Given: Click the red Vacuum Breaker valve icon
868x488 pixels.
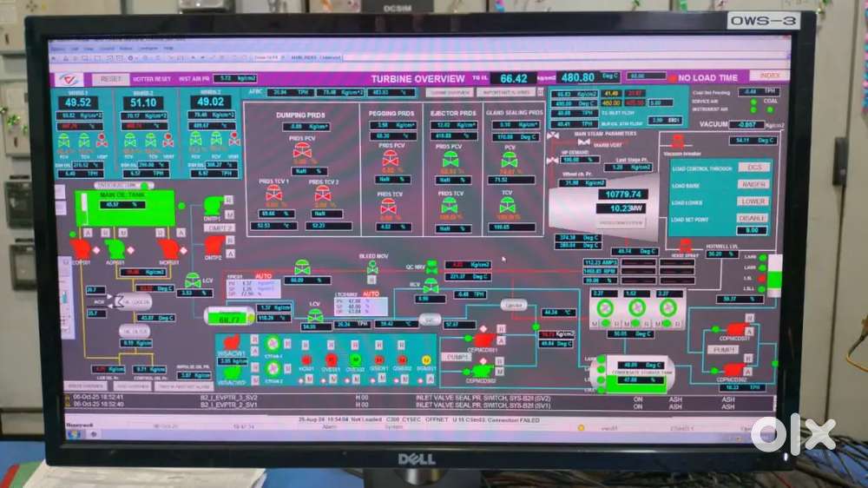Looking at the screenshot, I should 675,142.
